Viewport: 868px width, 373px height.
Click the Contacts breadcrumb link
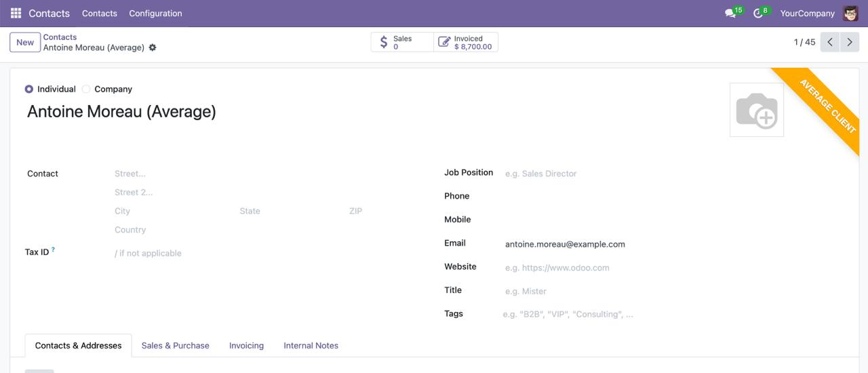pyautogui.click(x=60, y=37)
